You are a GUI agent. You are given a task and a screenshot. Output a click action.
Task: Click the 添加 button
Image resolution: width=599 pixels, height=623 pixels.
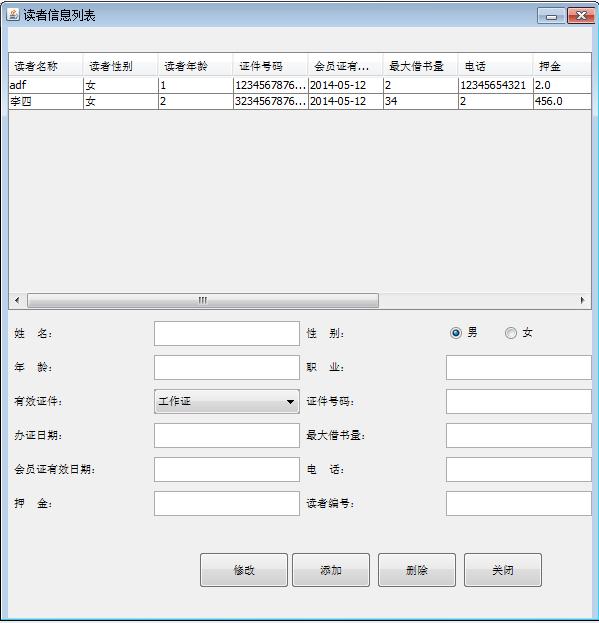pyautogui.click(x=331, y=570)
